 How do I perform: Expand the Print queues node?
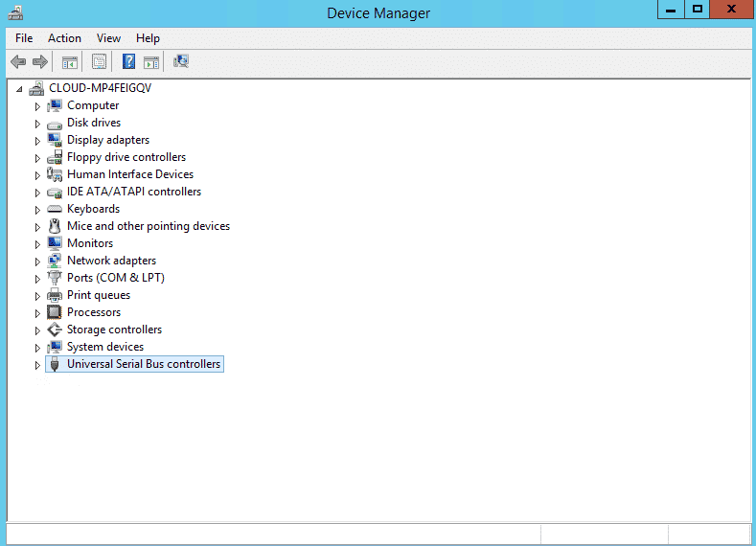point(37,296)
